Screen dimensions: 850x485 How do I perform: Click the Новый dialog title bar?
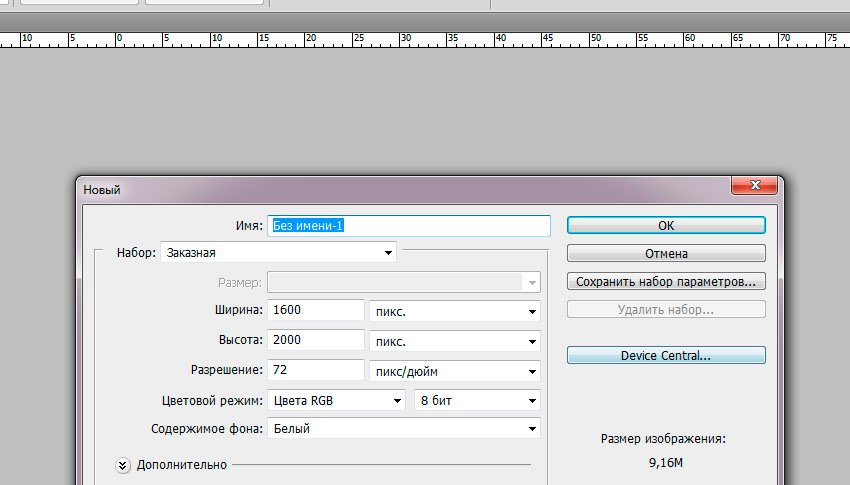coord(400,189)
